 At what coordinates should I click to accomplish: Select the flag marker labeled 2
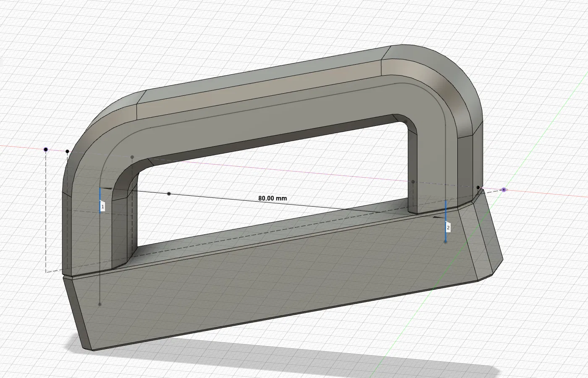(448, 227)
